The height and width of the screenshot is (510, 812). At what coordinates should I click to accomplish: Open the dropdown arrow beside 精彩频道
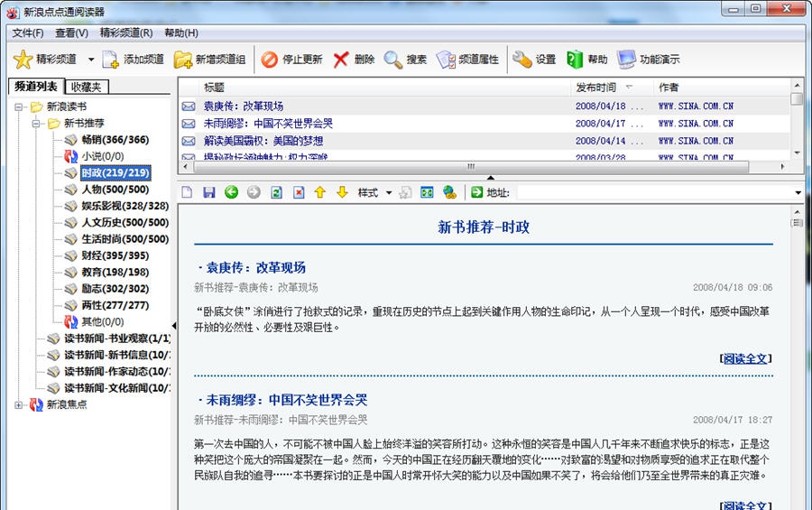point(90,60)
